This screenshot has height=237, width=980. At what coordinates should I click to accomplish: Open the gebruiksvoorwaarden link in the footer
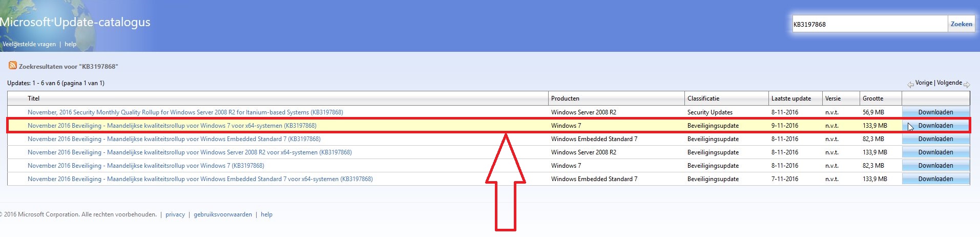click(x=223, y=214)
